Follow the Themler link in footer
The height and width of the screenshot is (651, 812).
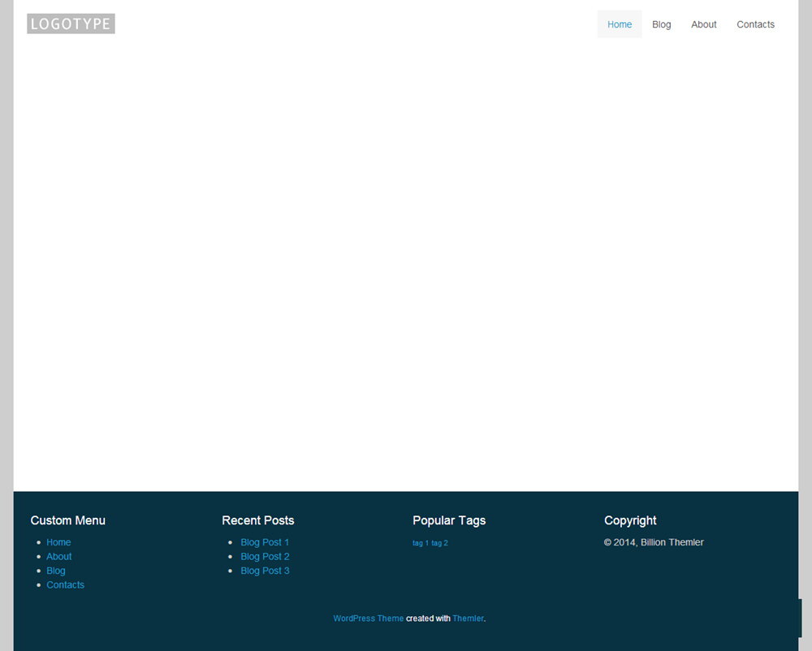468,619
